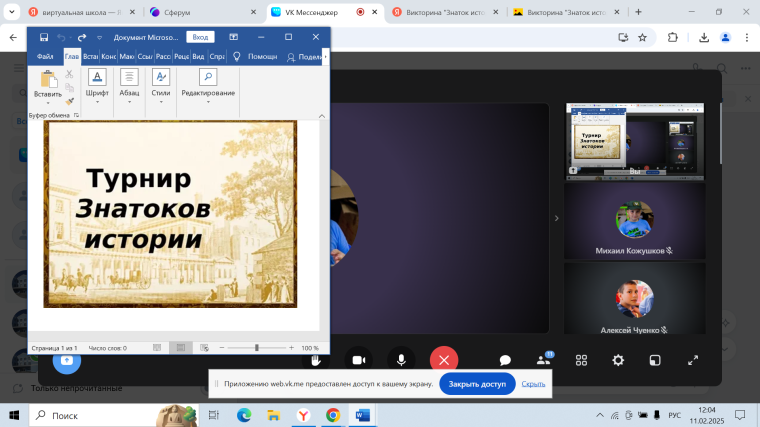The width and height of the screenshot is (760, 427).
Task: Open the Стили styles group dropdown
Action: (x=160, y=87)
